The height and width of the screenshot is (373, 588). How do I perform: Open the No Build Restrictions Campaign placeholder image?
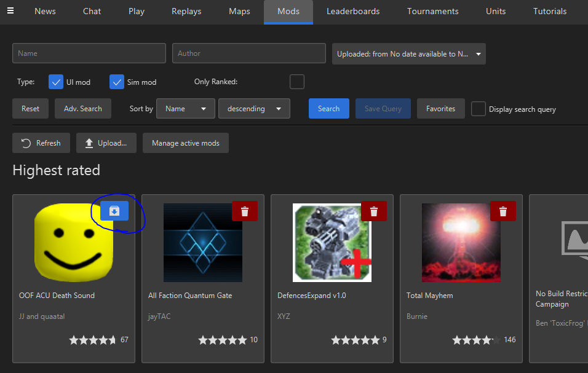tap(575, 240)
